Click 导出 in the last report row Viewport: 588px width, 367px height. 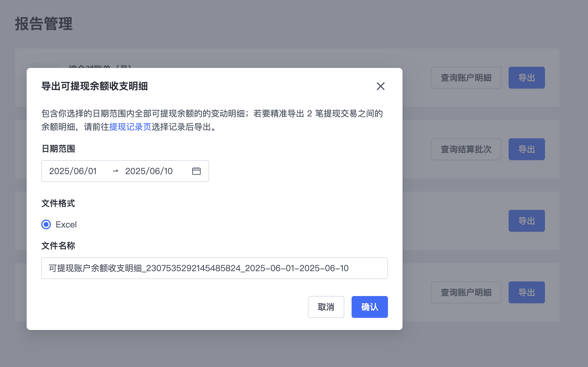pyautogui.click(x=527, y=292)
